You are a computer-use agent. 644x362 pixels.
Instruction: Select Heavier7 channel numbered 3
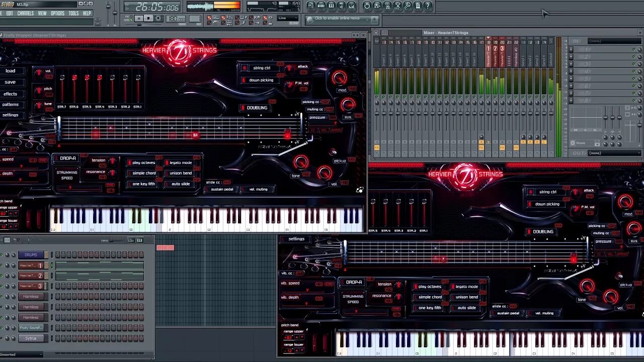[x=31, y=286]
